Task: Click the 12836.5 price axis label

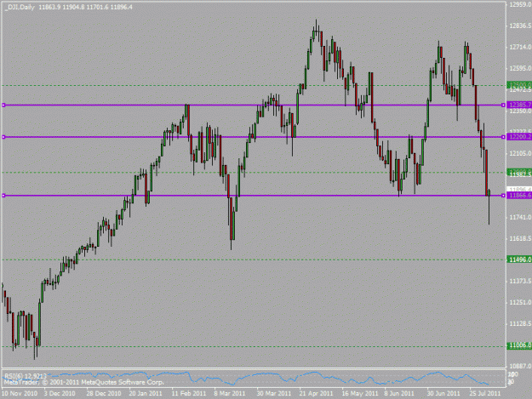Action: pos(520,26)
